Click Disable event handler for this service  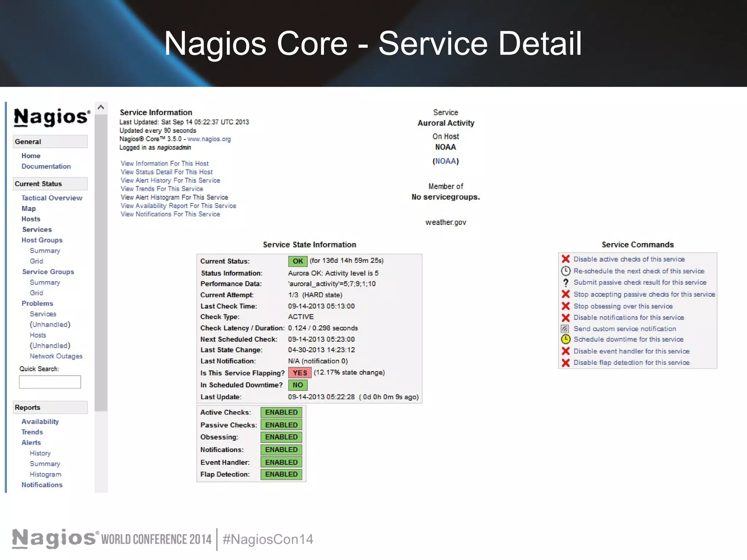632,351
